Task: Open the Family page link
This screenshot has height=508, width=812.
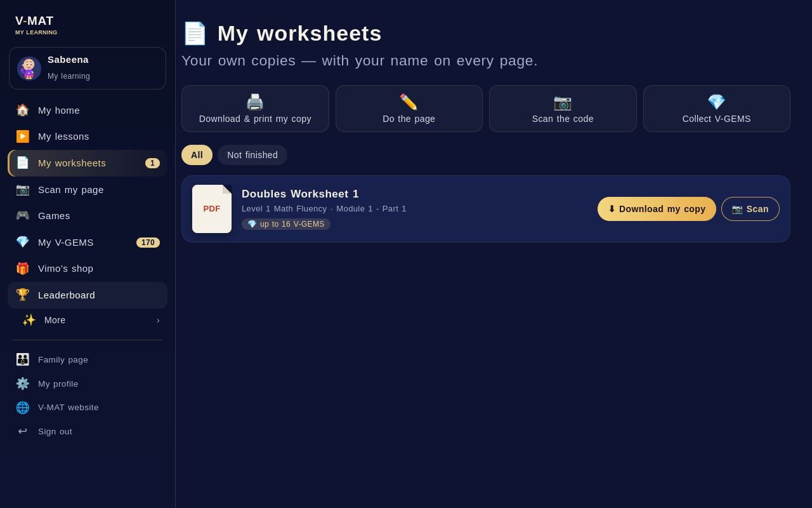Action: (88, 359)
